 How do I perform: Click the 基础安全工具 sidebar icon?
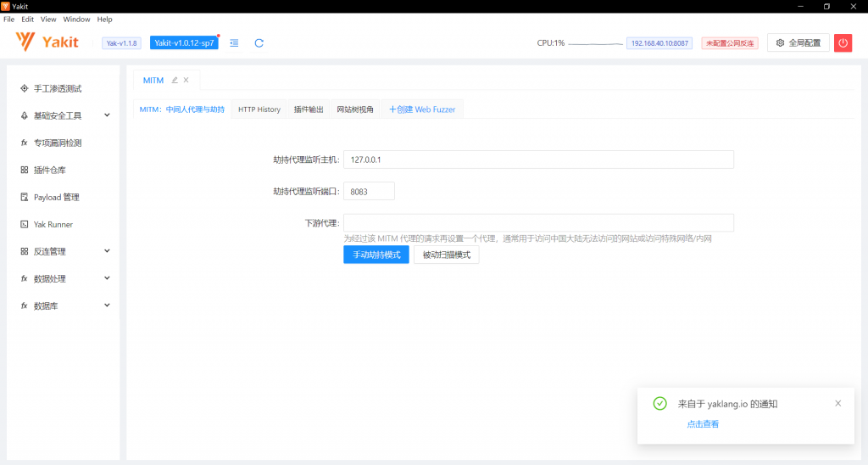pos(25,115)
